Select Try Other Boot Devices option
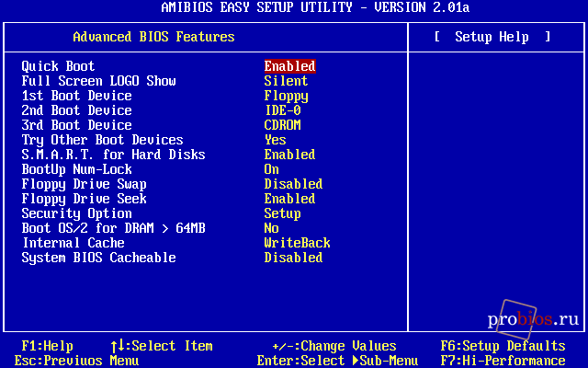Viewport: 588px width, 368px height. pos(102,140)
